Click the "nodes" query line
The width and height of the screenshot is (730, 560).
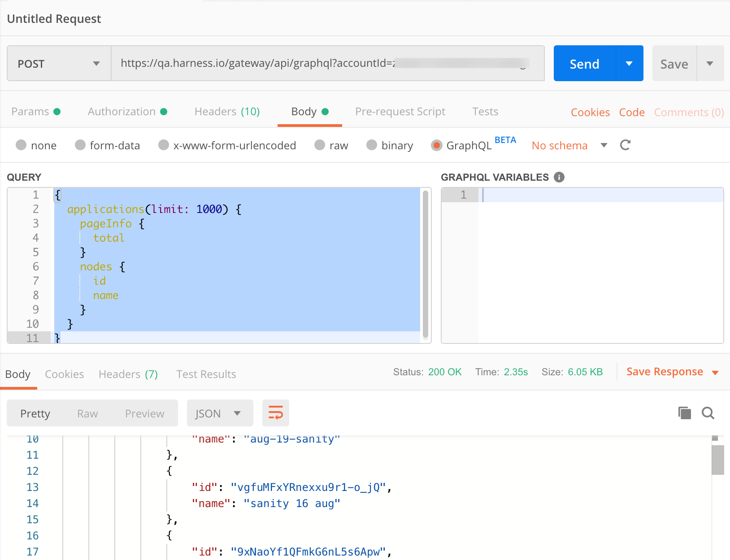(103, 266)
